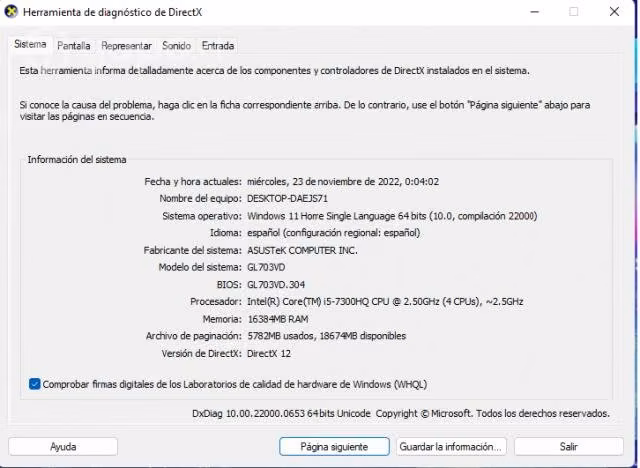The width and height of the screenshot is (640, 468).
Task: Click the 16384MB RAM memory value
Action: [278, 319]
